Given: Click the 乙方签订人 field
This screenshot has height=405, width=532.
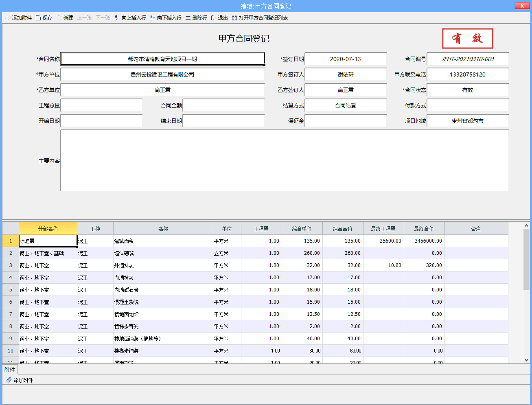Looking at the screenshot, I should pyautogui.click(x=346, y=90).
